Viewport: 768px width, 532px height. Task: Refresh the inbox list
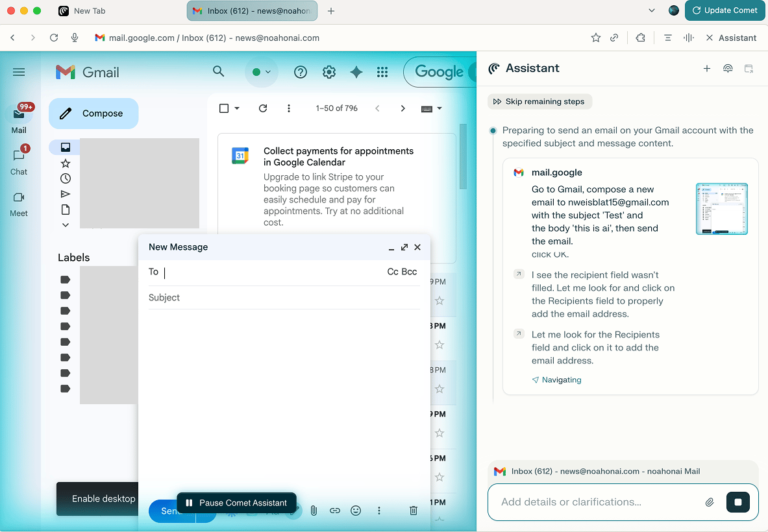263,108
